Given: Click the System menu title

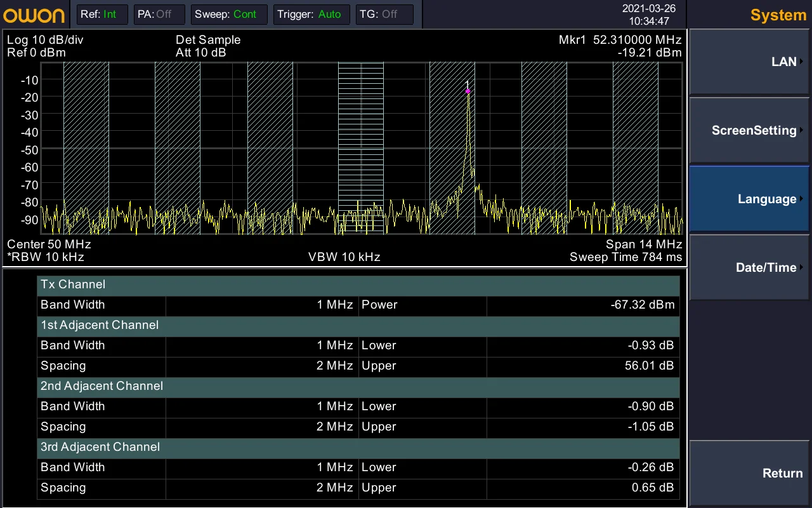Looking at the screenshot, I should point(778,15).
